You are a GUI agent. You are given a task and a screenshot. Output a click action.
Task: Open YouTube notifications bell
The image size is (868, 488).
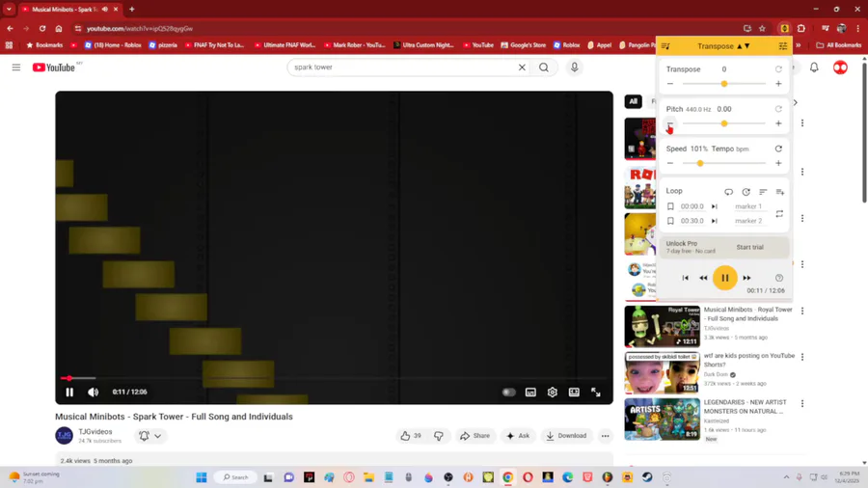click(814, 68)
